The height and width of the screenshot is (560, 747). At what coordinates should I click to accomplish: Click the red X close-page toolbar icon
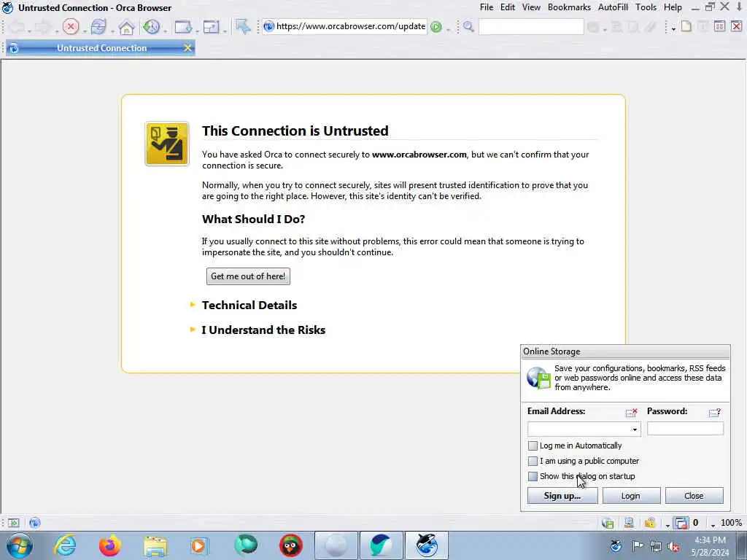pos(736,27)
